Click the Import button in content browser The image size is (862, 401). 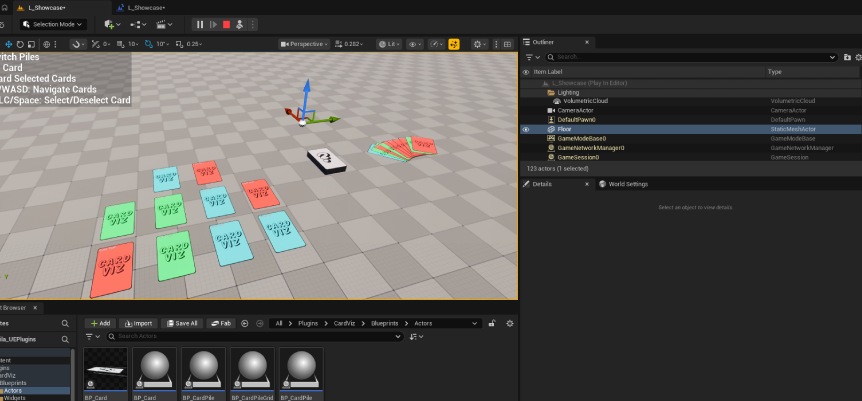(138, 323)
